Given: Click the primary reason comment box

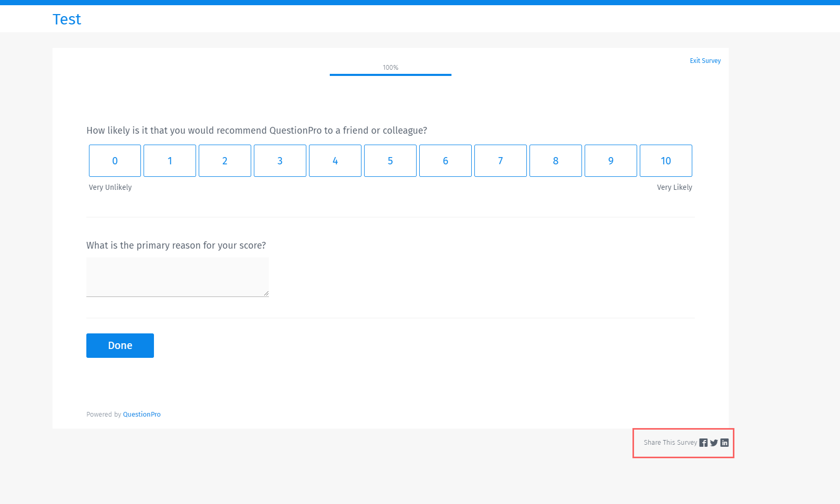Looking at the screenshot, I should tap(177, 277).
